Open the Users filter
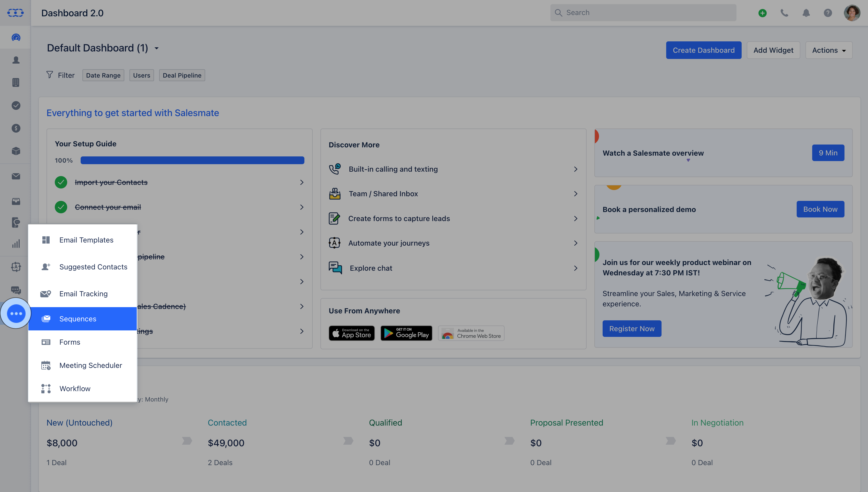868x492 pixels. [x=142, y=75]
